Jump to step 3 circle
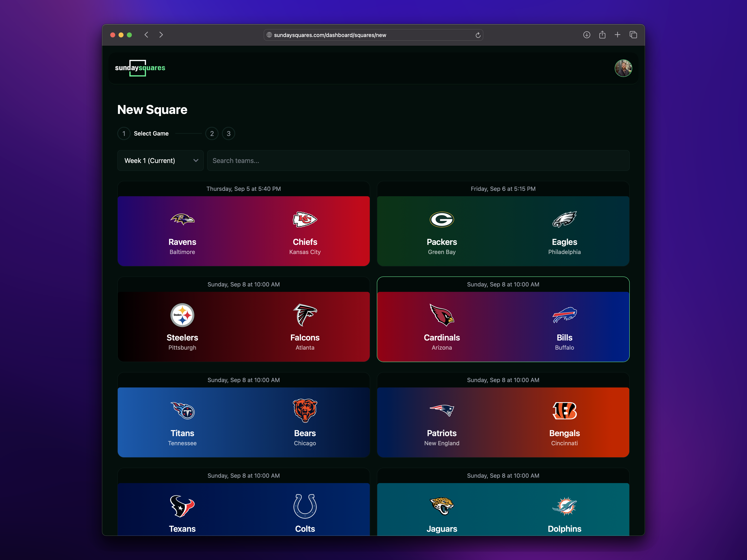Image resolution: width=747 pixels, height=560 pixels. pos(228,134)
